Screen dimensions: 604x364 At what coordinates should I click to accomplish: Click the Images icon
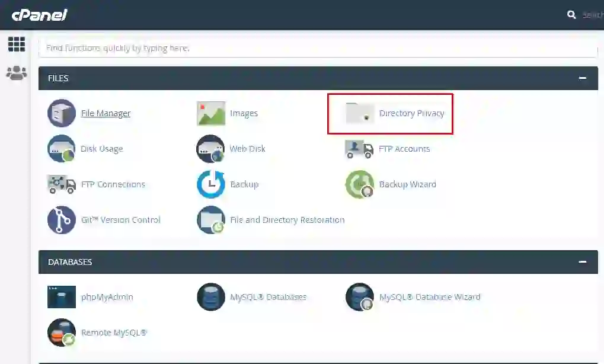click(210, 113)
